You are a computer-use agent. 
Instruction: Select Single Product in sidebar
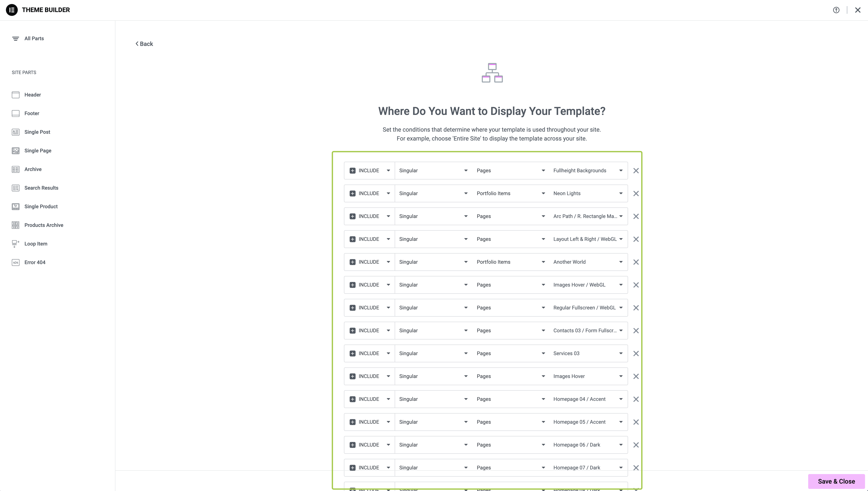tap(41, 206)
